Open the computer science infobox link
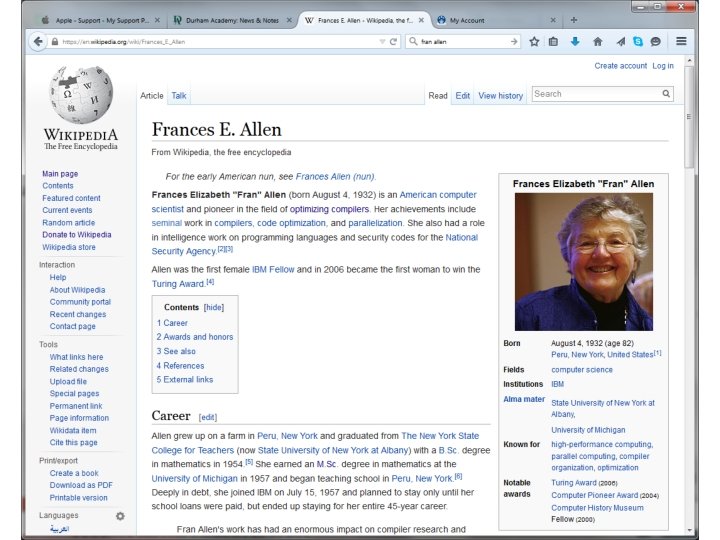This screenshot has width=720, height=540. click(582, 370)
